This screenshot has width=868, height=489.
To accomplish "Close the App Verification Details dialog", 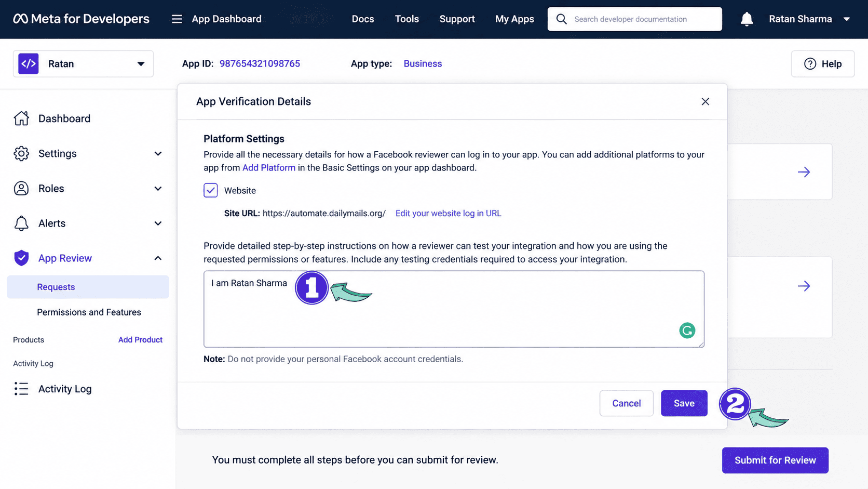I will coord(705,101).
